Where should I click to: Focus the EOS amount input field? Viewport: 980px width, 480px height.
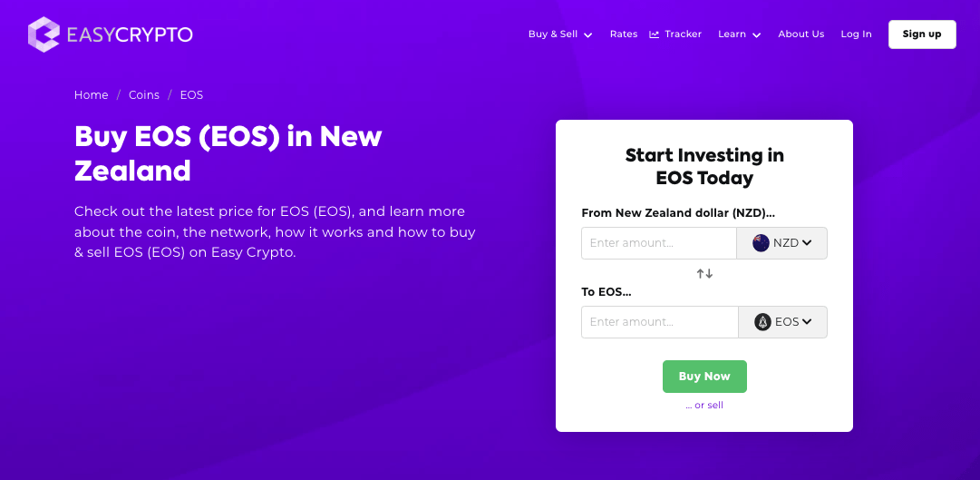pos(659,322)
